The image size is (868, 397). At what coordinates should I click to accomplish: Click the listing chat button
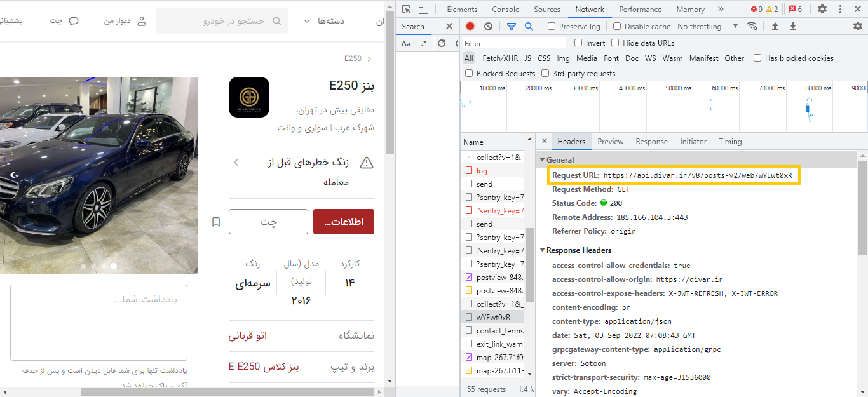point(268,222)
